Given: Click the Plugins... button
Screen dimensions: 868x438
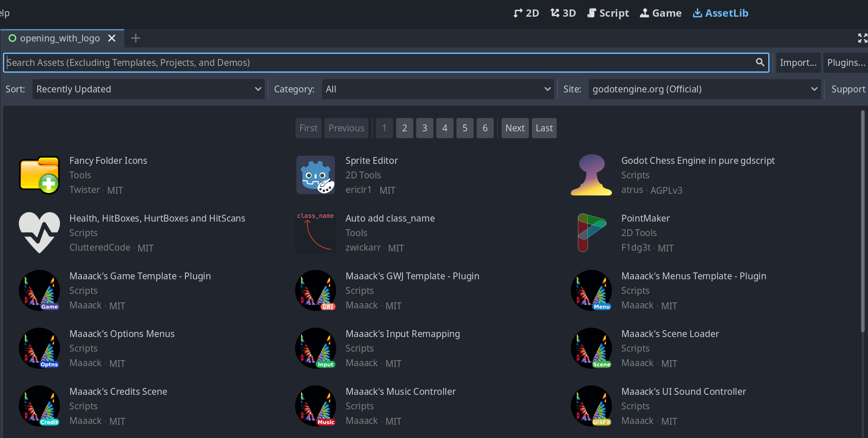Looking at the screenshot, I should click(846, 62).
